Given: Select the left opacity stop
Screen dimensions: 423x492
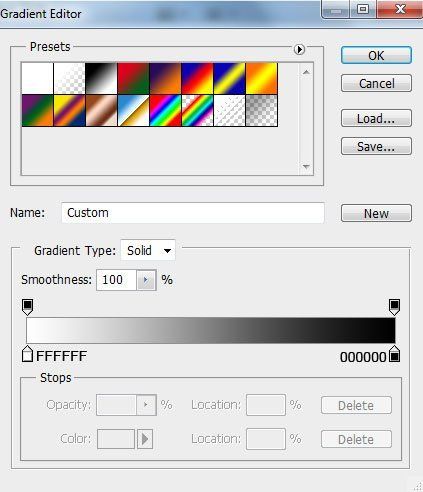Looking at the screenshot, I should pyautogui.click(x=27, y=307).
